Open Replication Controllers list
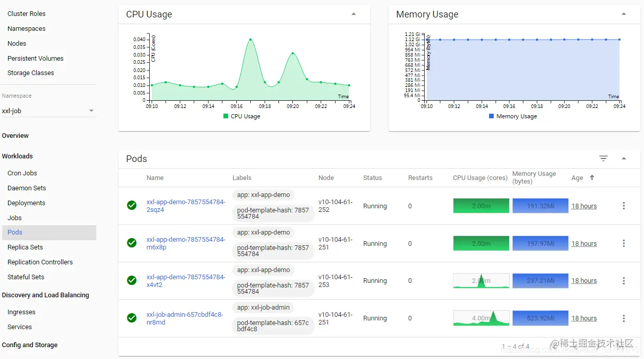 40,262
